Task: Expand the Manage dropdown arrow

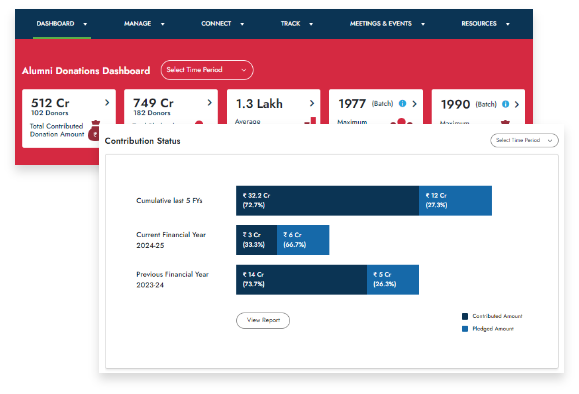Action: (162, 24)
